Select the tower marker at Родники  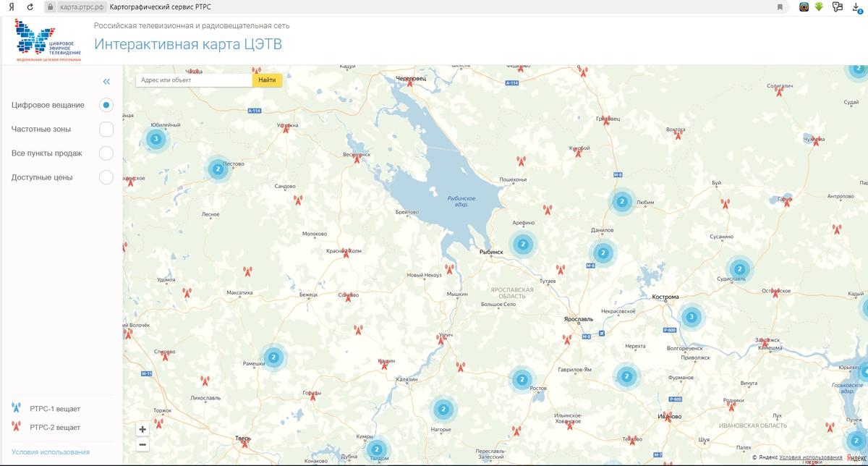[x=730, y=405]
